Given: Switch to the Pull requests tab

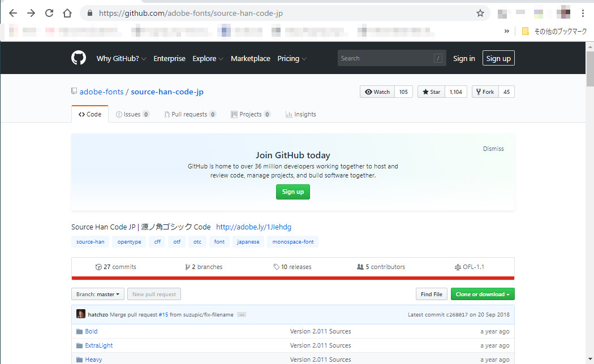Looking at the screenshot, I should click(190, 114).
